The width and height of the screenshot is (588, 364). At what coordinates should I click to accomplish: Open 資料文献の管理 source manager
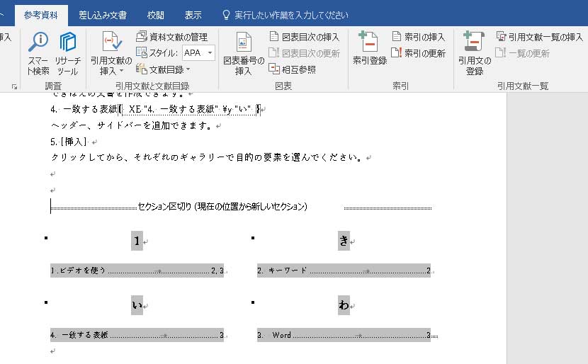pos(171,37)
